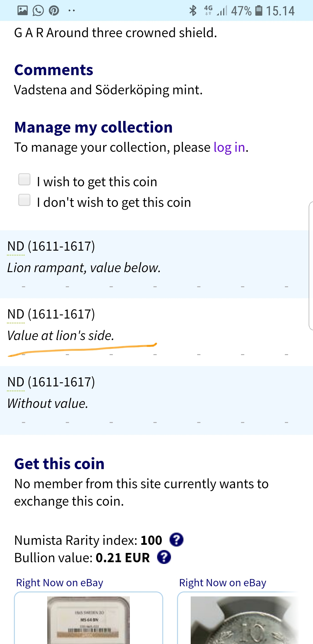Tap the battery status icon

[259, 11]
